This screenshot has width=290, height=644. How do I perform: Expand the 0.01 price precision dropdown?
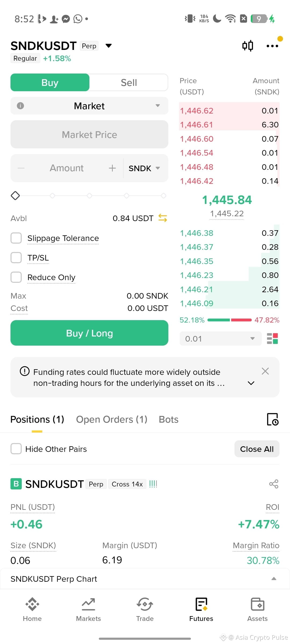pyautogui.click(x=220, y=339)
